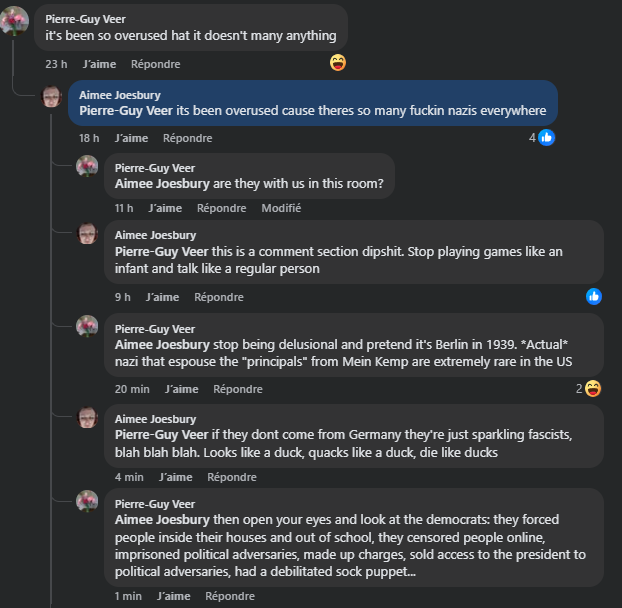Click Répondre under the 4 min duck comment
Viewport: 622px width, 608px height.
click(x=232, y=477)
